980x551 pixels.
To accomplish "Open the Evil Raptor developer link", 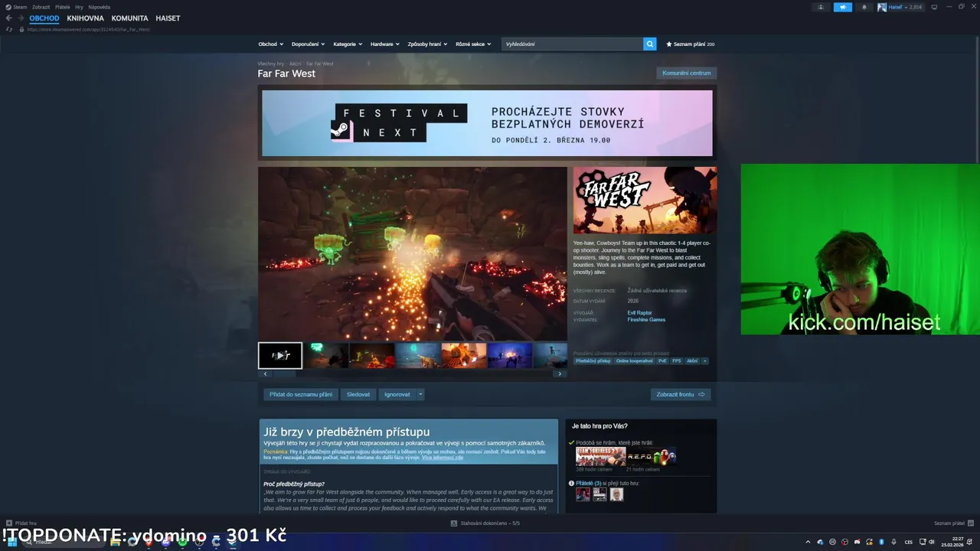I will point(639,313).
